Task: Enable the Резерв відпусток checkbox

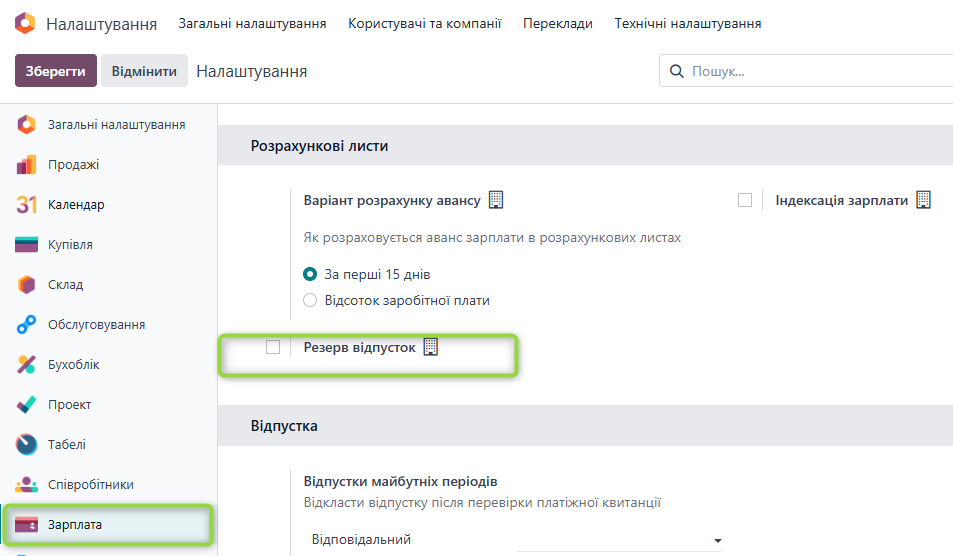Action: tap(273, 347)
